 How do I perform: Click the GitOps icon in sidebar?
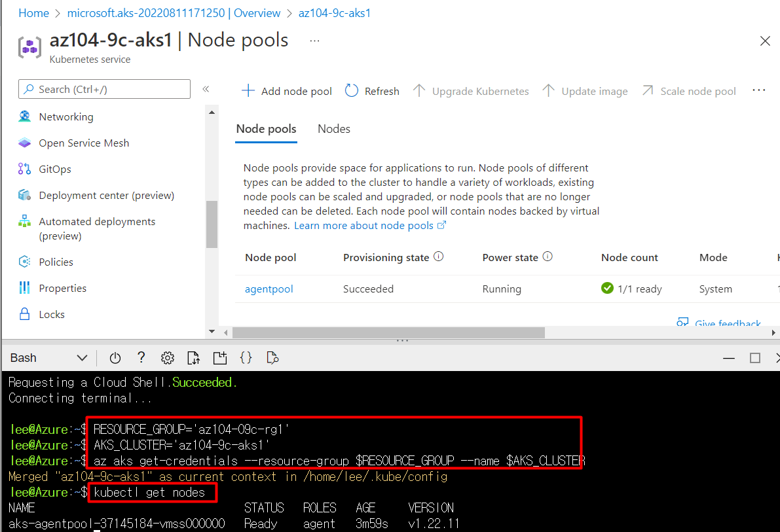click(24, 169)
